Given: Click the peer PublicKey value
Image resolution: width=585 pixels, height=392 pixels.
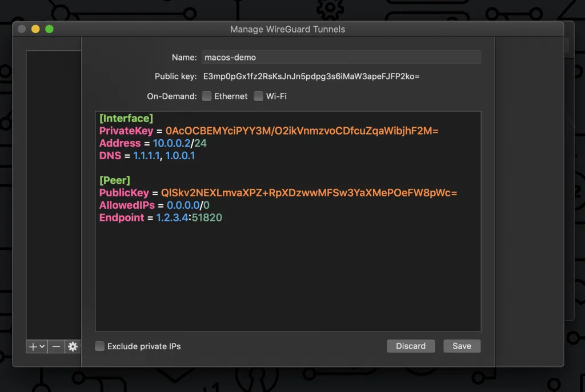Looking at the screenshot, I should point(309,193).
